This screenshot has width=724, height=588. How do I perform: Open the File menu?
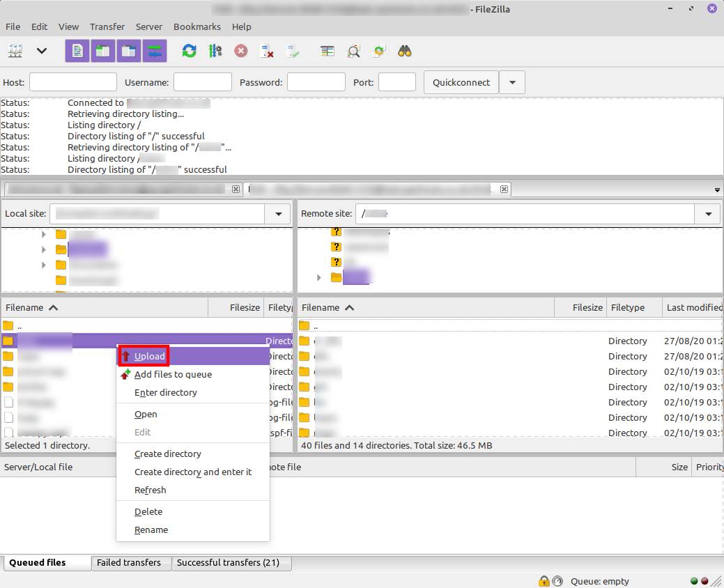(x=13, y=26)
